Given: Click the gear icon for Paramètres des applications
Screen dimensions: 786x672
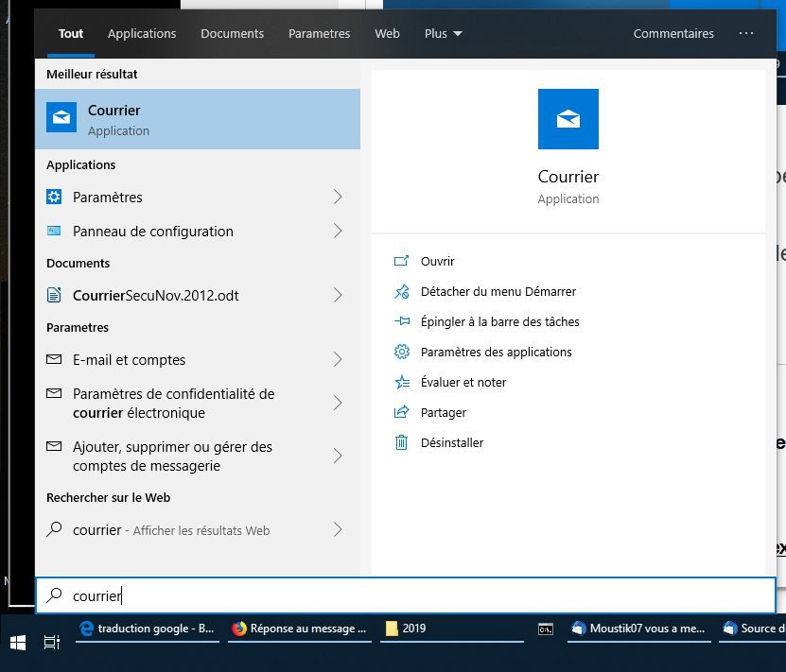Looking at the screenshot, I should pyautogui.click(x=402, y=352).
